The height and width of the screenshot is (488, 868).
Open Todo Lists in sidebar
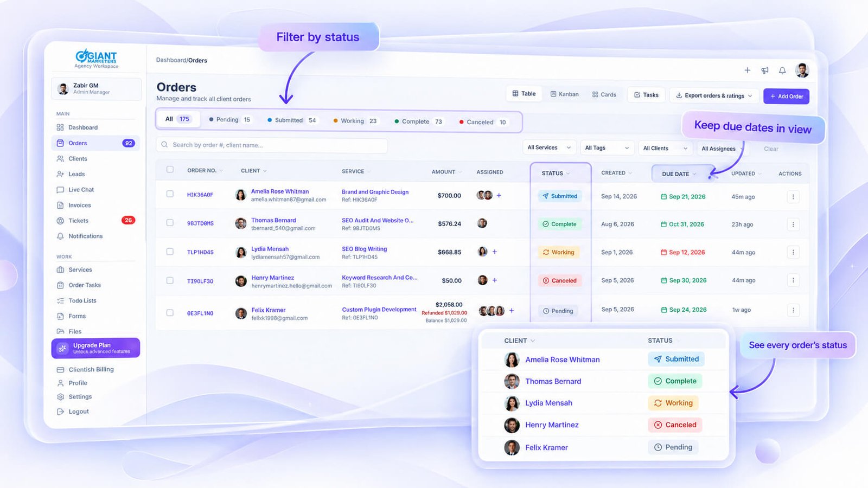(x=76, y=301)
